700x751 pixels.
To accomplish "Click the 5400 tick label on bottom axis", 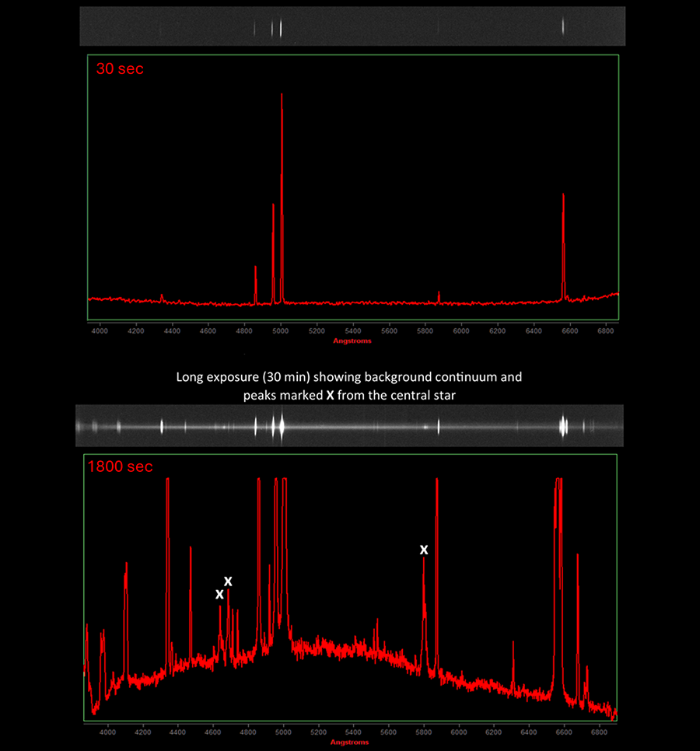I will click(x=353, y=732).
